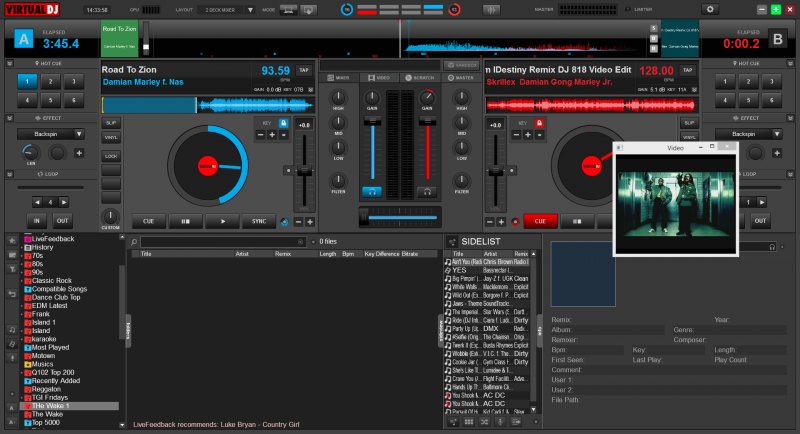This screenshot has width=800, height=434.
Task: Trigger hot cue 1 on deck A
Action: coord(27,81)
